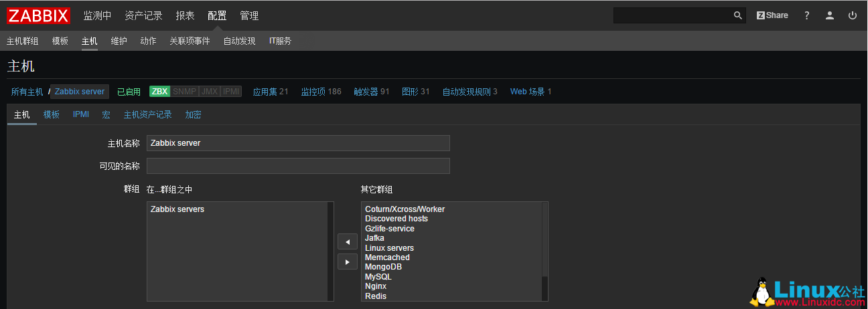Move selected group left with arrow button
868x309 pixels.
coord(347,241)
